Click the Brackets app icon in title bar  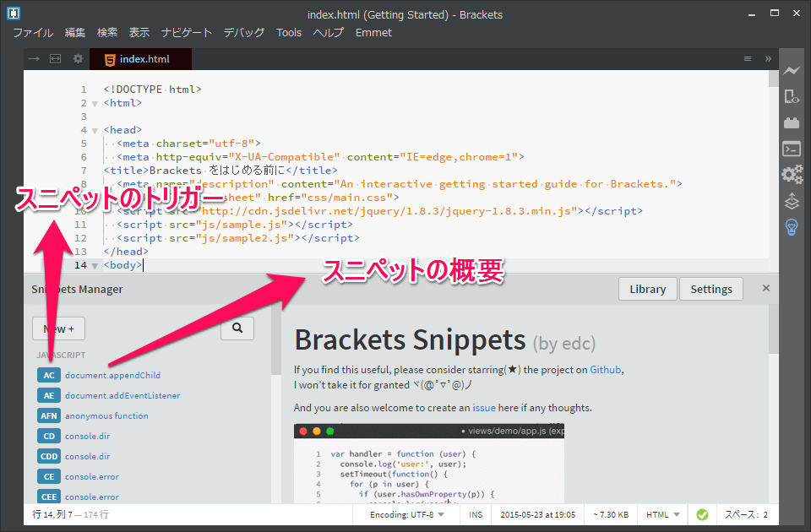click(x=14, y=14)
